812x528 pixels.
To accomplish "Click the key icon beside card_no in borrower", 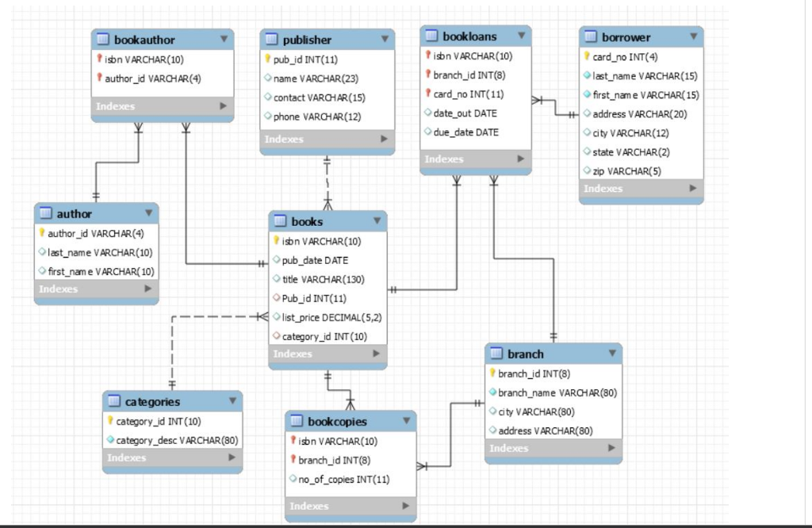I will 585,56.
